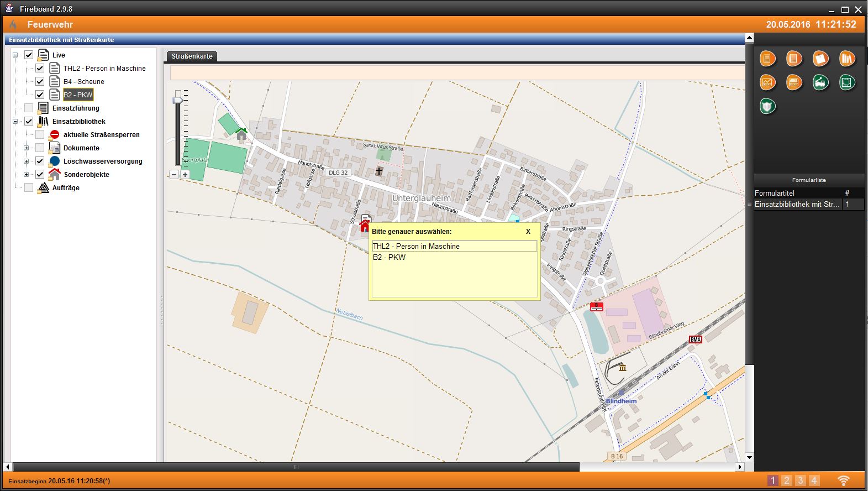Click the map zoom out minus button
868x491 pixels.
pyautogui.click(x=174, y=174)
